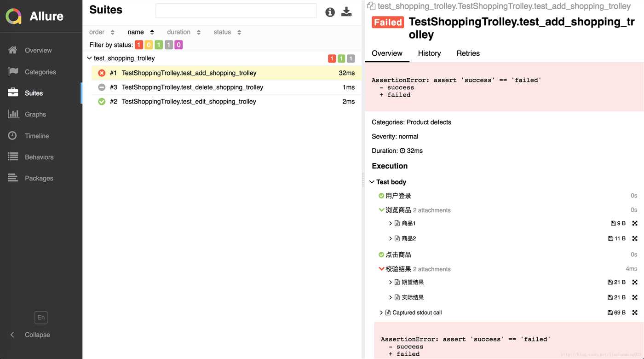Collapse the test_shopping_trolley suite

click(89, 58)
